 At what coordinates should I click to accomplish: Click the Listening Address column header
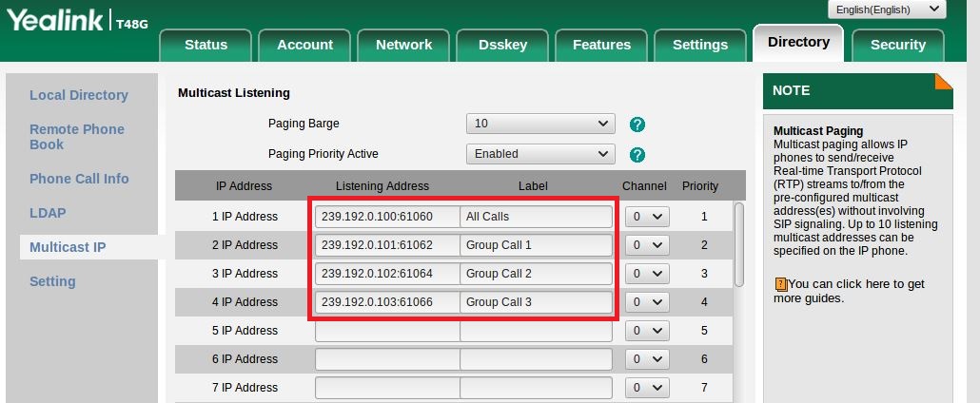point(382,186)
